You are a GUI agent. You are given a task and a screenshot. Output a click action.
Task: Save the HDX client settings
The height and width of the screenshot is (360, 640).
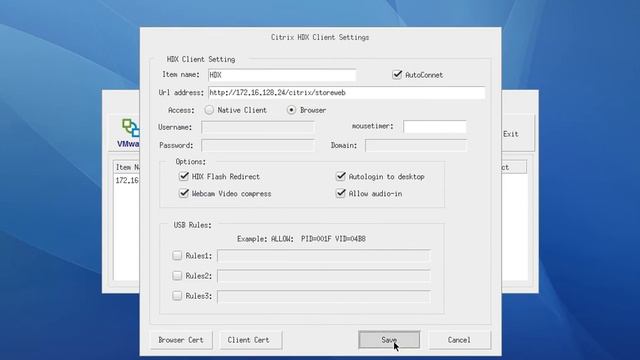(389, 340)
